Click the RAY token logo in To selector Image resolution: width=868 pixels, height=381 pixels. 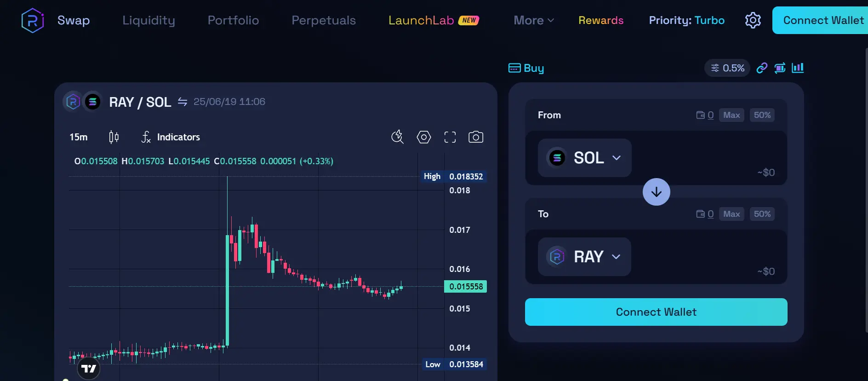coord(557,257)
